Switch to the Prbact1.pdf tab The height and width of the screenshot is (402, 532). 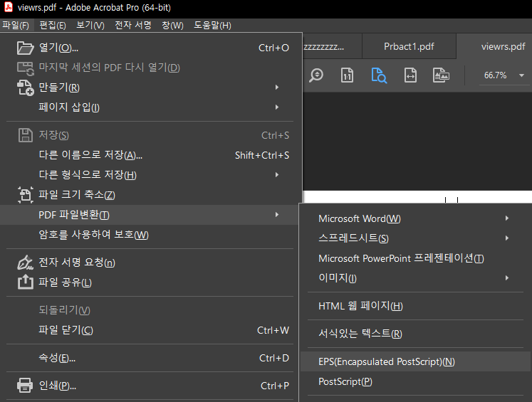(409, 46)
